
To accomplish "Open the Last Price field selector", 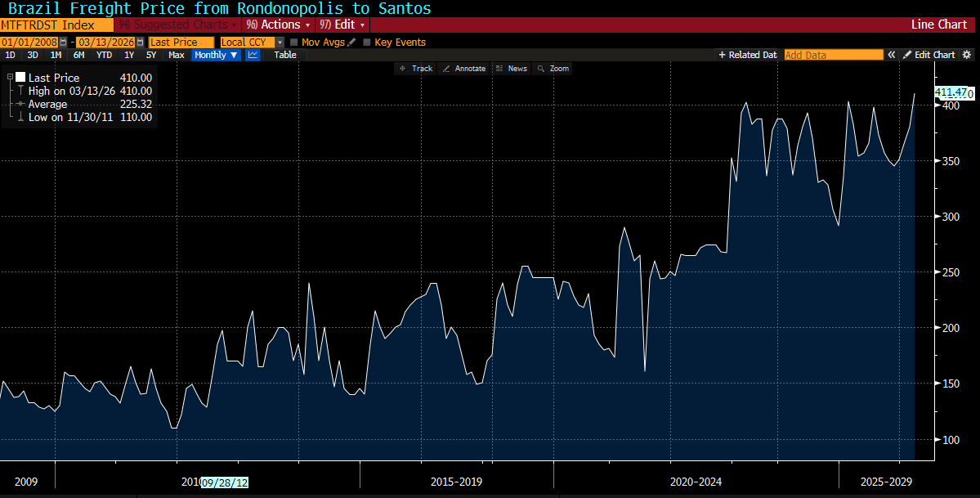I will 181,42.
